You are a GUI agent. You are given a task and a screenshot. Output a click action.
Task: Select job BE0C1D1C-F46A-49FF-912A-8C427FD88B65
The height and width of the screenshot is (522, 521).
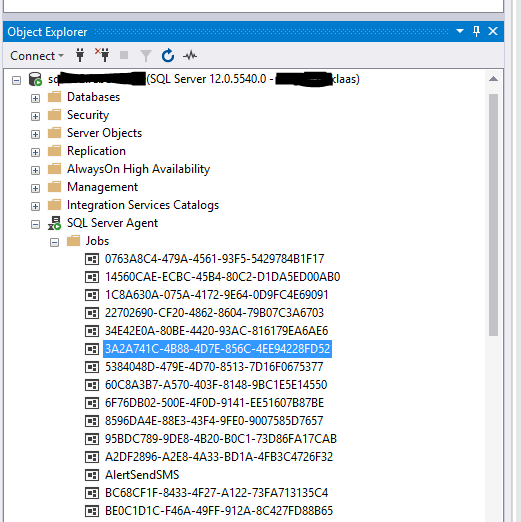pyautogui.click(x=219, y=511)
